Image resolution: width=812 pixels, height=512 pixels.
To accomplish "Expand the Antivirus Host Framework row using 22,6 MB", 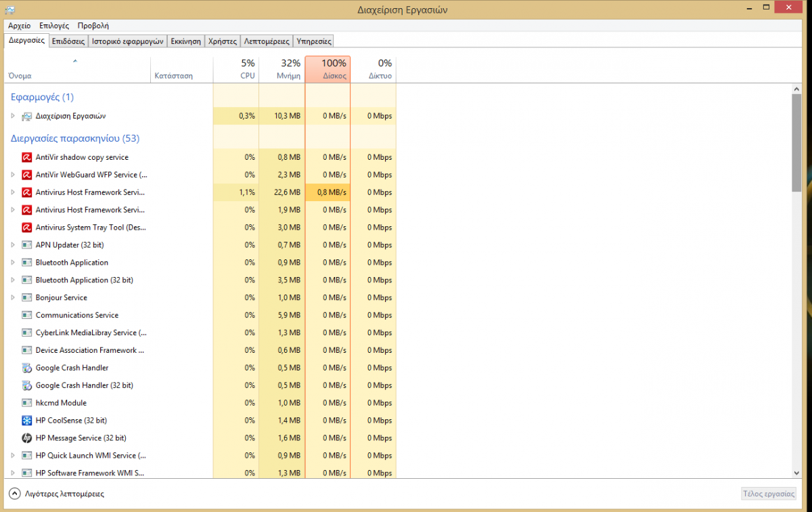I will point(13,192).
